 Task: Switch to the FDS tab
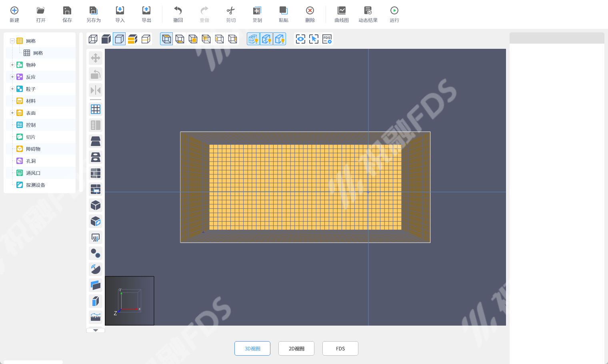point(340,348)
